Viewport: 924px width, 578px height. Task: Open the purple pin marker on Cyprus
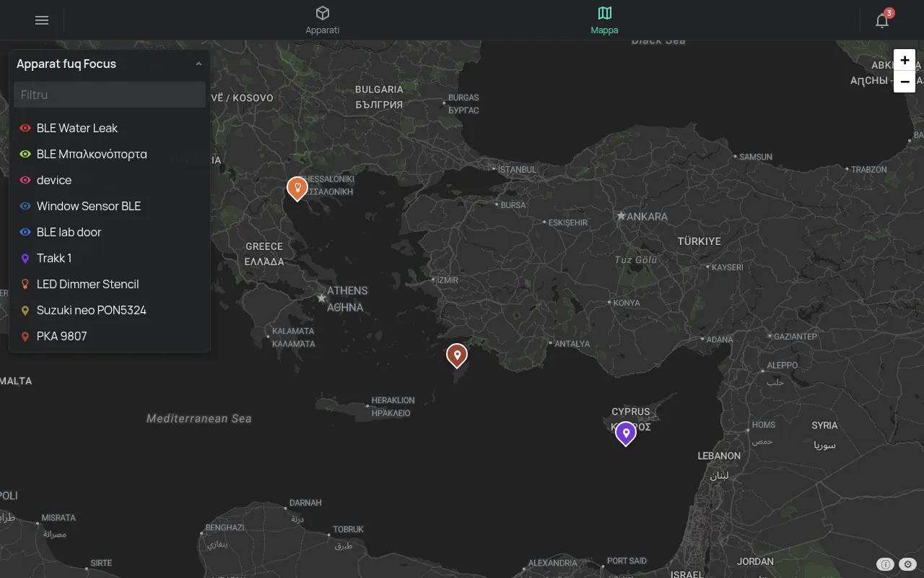[x=626, y=433]
